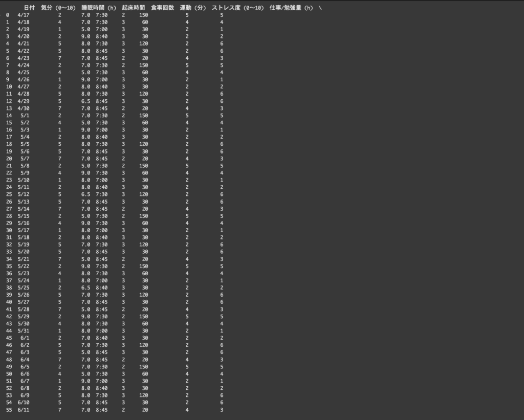The height and width of the screenshot is (420, 524).
Task: Click exercise value 120 in the 5/26 row
Action: (144, 295)
